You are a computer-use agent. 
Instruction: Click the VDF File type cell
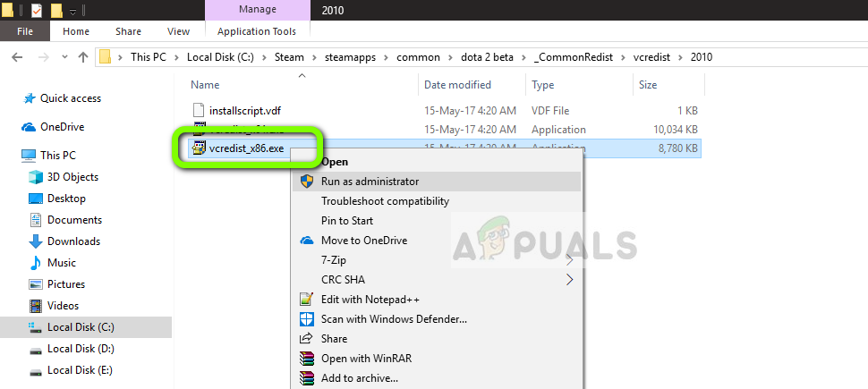(550, 111)
